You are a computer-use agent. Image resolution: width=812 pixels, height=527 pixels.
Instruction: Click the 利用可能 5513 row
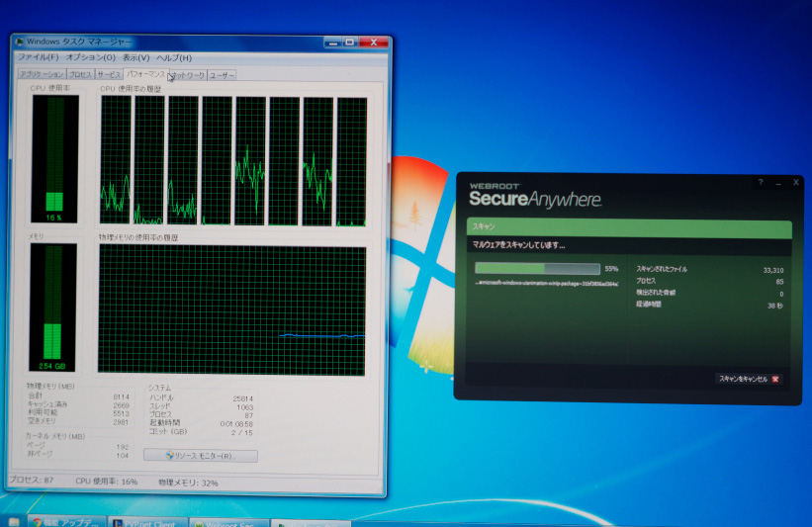[78, 413]
